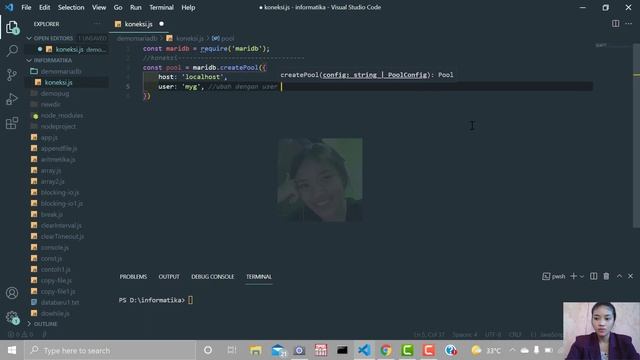Select the TERMINAL panel tab
Viewport: 640px width, 360px height.
(259, 277)
